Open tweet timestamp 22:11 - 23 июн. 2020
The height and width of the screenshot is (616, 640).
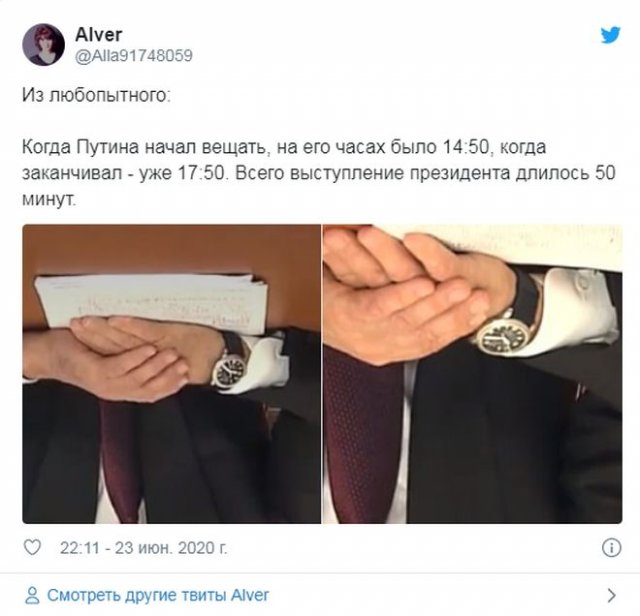tap(143, 548)
